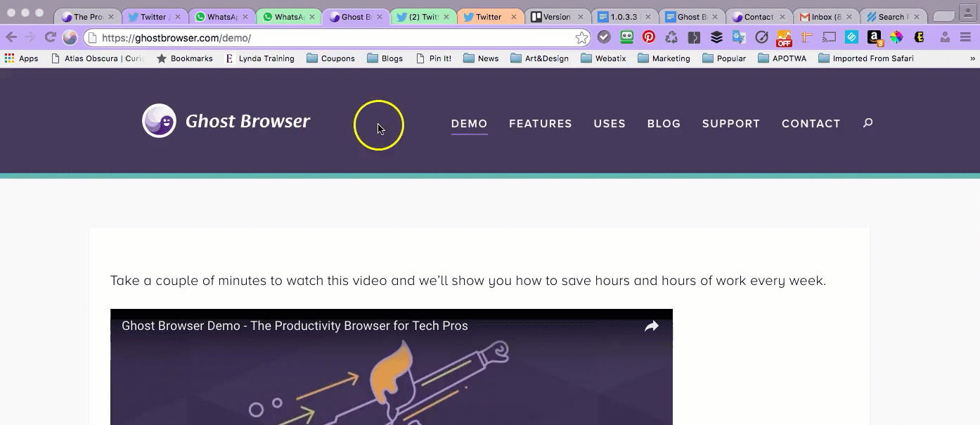Image resolution: width=980 pixels, height=425 pixels.
Task: Click the Pin It! bookmarklet
Action: coord(433,58)
